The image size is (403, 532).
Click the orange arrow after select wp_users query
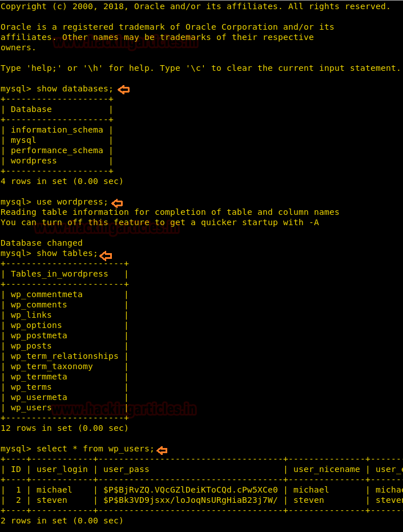coord(162,450)
